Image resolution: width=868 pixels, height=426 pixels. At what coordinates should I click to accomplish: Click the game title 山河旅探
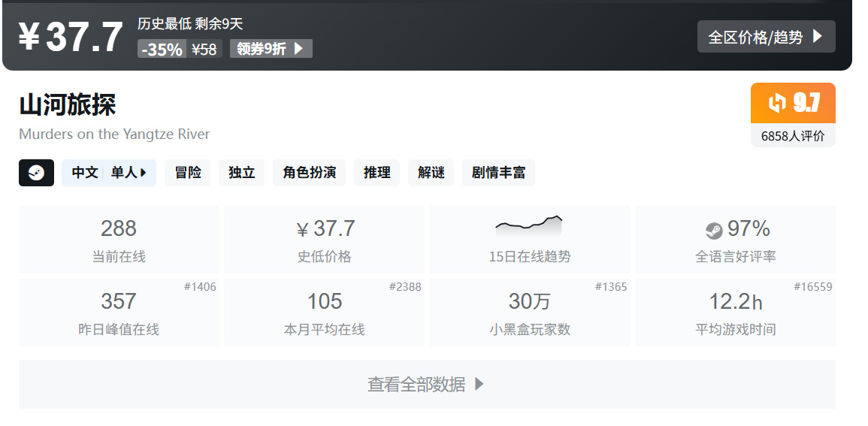pyautogui.click(x=68, y=104)
